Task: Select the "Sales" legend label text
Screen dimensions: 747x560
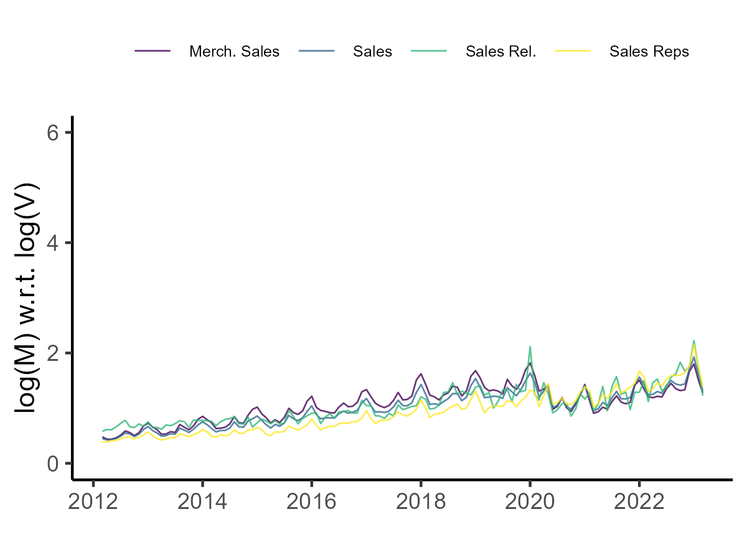Action: click(372, 52)
